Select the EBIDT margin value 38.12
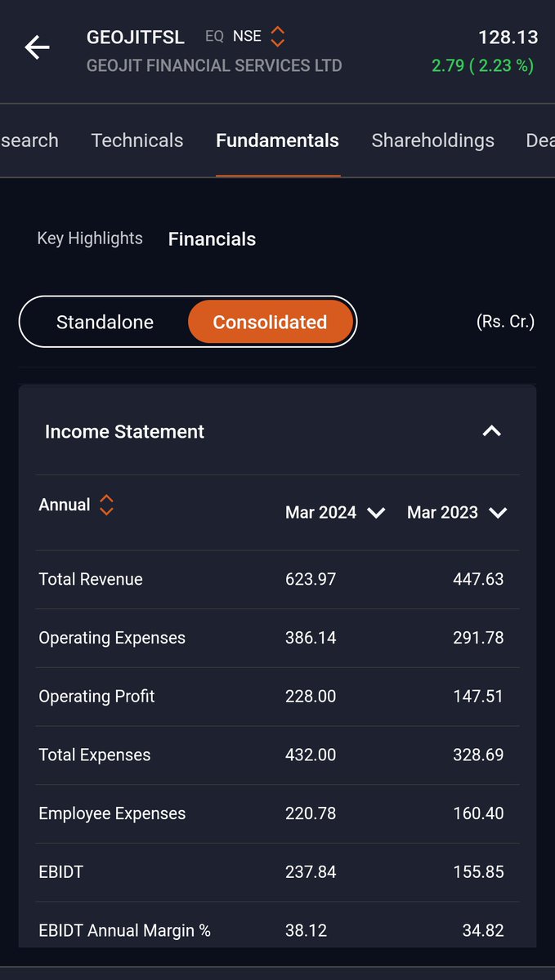555x980 pixels. click(307, 931)
